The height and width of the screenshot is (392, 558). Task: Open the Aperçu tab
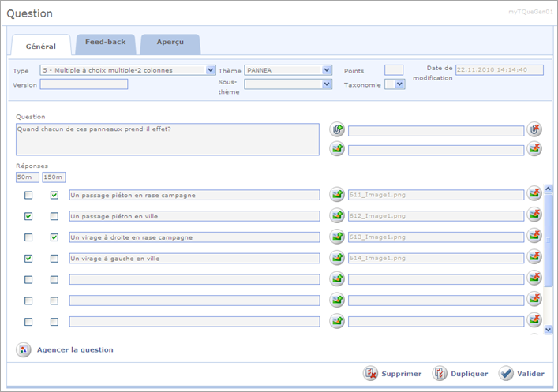click(x=170, y=43)
